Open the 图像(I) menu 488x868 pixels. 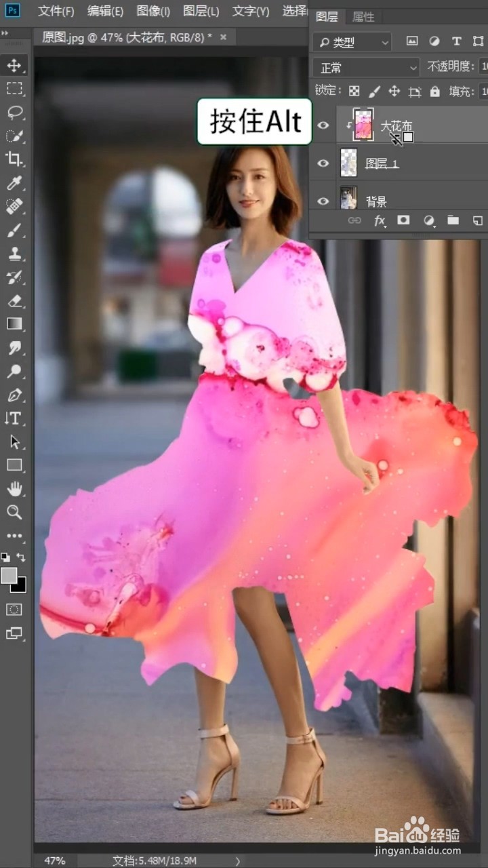coord(153,12)
